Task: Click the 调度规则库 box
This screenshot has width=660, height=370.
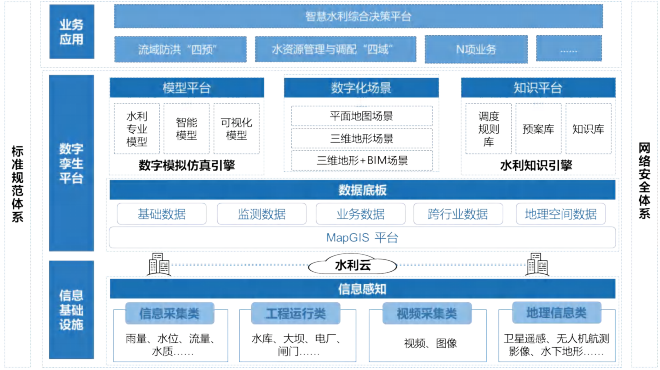Action: [x=488, y=128]
